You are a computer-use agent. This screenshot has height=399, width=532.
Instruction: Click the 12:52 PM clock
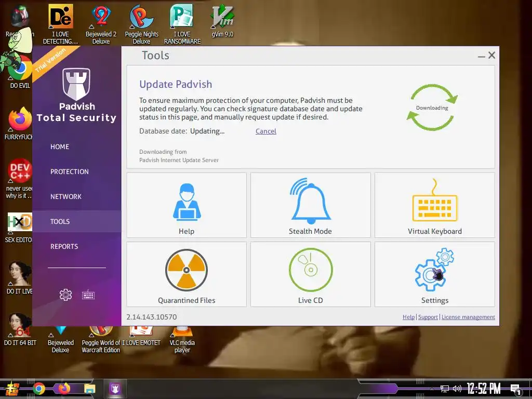coord(484,389)
